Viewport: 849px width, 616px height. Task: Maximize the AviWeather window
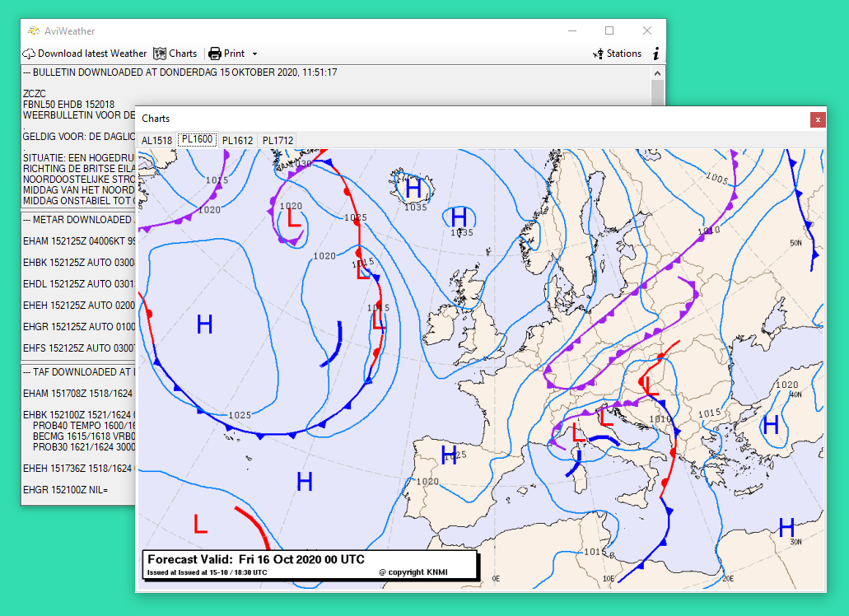(x=609, y=31)
